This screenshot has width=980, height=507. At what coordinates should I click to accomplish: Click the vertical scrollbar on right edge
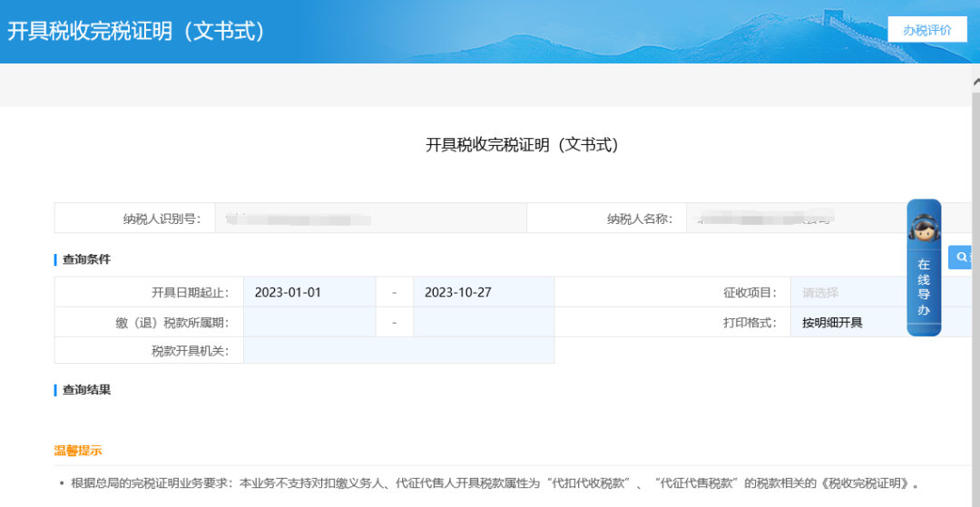[x=975, y=272]
